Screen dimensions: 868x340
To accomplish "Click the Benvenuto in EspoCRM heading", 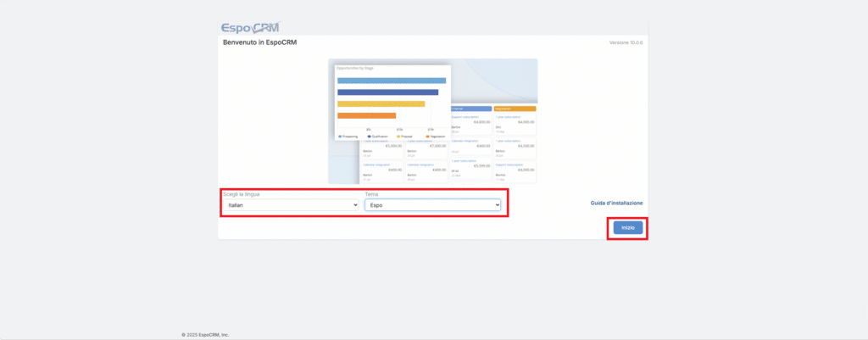I will pos(259,42).
